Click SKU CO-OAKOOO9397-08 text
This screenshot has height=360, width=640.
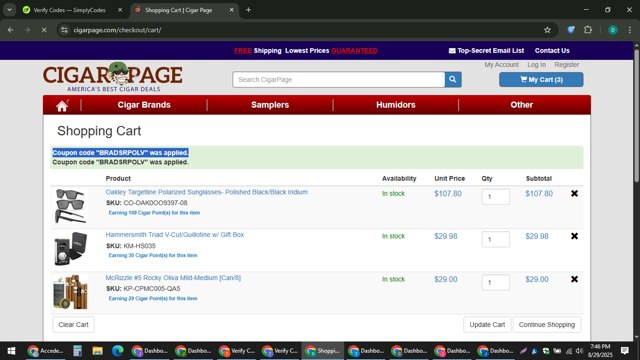pos(147,203)
